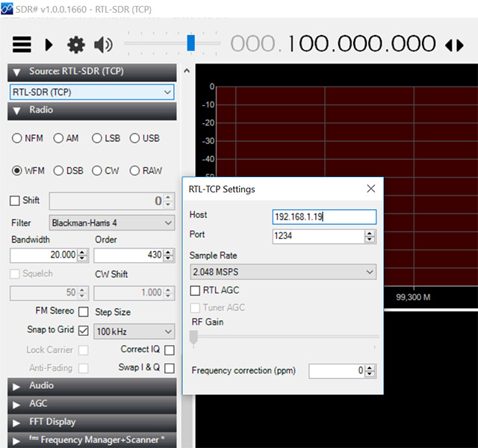478x448 pixels.
Task: Click the -20 dB scale label
Action: (x=208, y=122)
